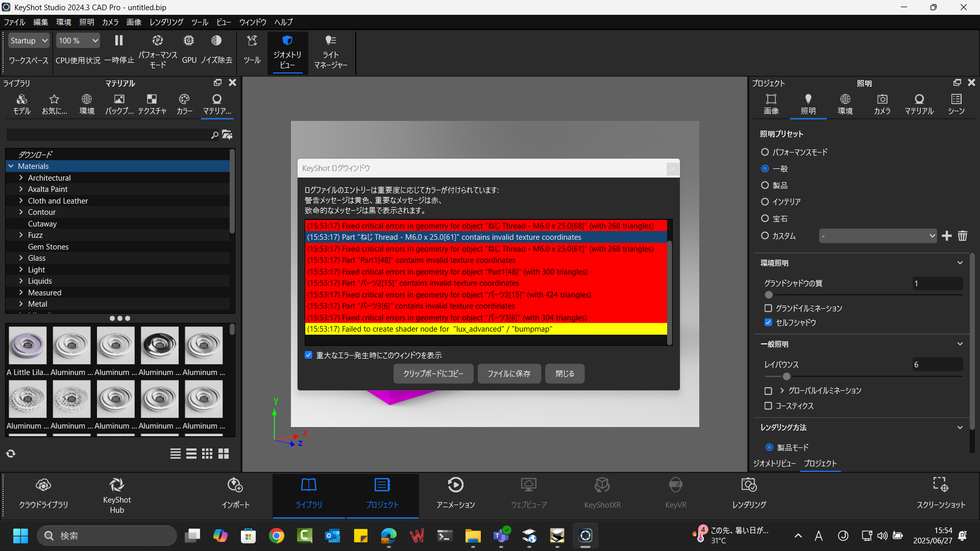Viewport: 980px width, 551px height.
Task: Expand the Glass materials folder
Action: pos(21,258)
